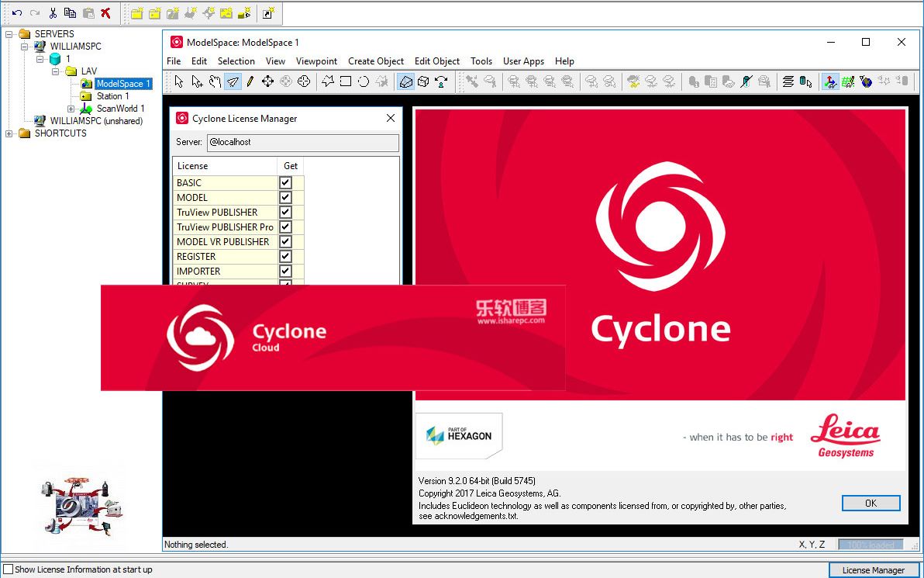Uncheck the TruView PUBLISHER Pro checkbox

(285, 227)
